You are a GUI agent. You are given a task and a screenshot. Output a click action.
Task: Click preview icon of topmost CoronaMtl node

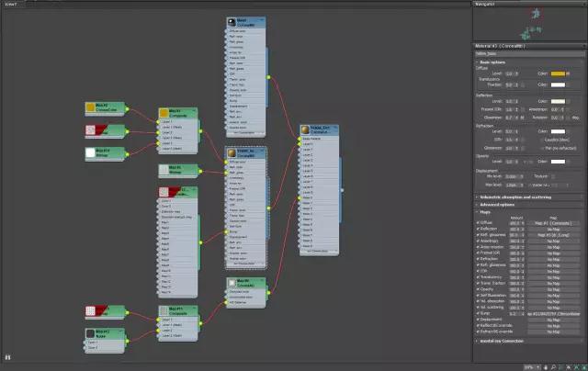click(x=232, y=22)
